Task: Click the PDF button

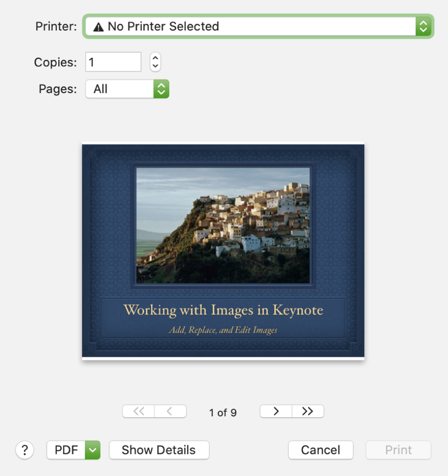Action: pos(66,450)
